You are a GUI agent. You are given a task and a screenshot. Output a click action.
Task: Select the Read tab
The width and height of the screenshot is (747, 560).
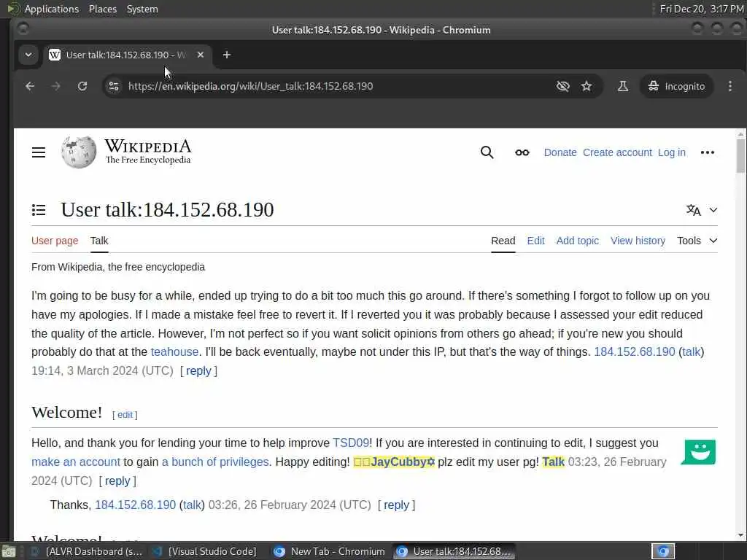click(503, 241)
